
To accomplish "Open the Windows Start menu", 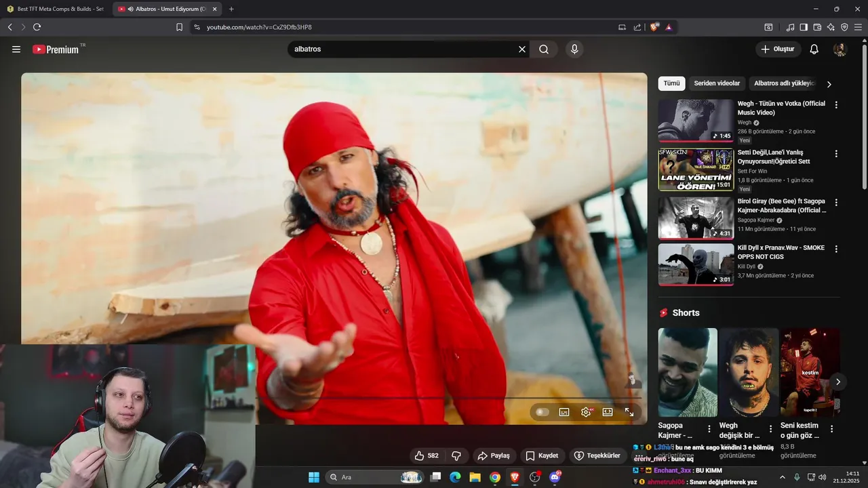I will [x=314, y=477].
